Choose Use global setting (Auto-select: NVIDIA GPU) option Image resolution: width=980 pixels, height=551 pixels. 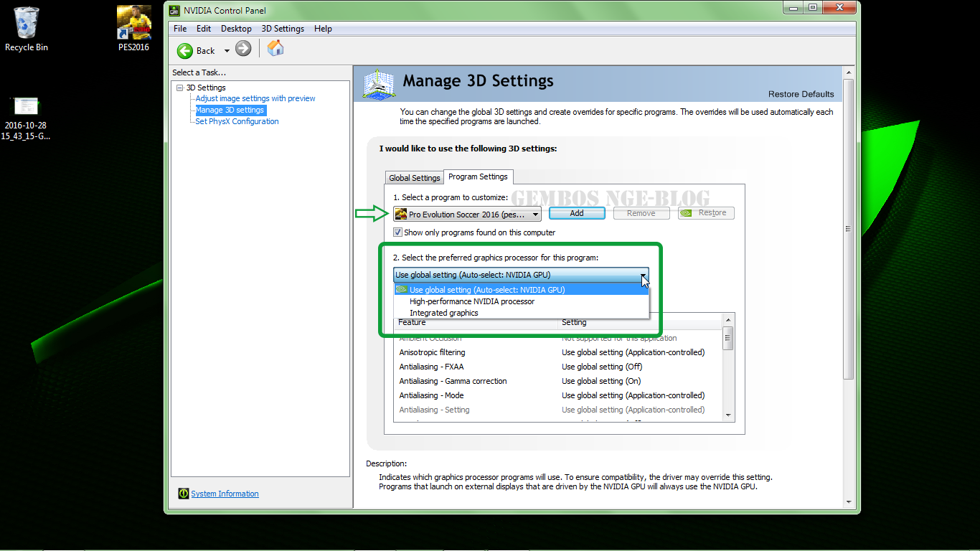coord(522,290)
